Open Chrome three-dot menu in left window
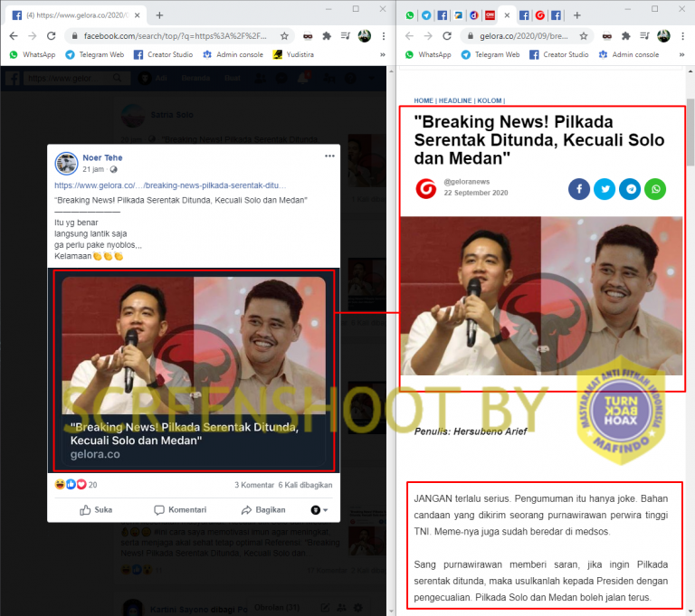The image size is (695, 616). (384, 36)
